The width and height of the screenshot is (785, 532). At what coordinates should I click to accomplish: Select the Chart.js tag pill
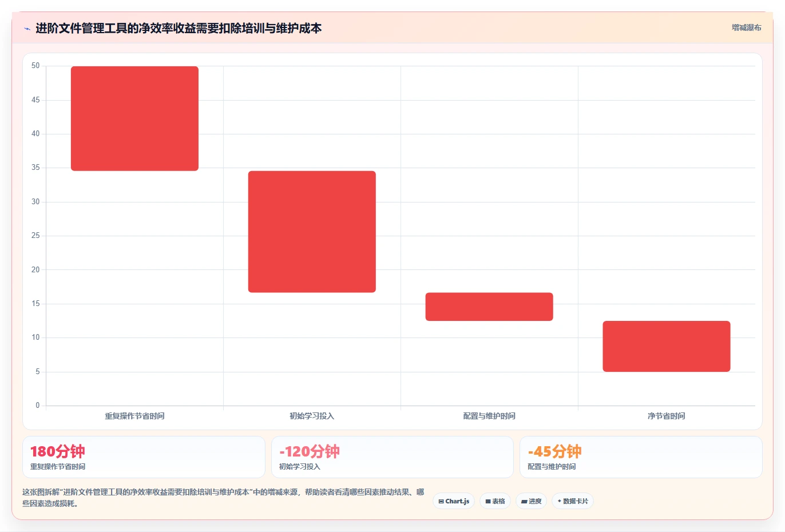454,501
